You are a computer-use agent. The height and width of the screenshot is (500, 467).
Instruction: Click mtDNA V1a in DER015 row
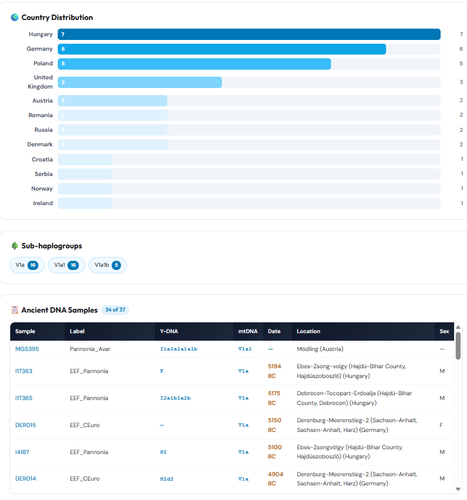(243, 425)
